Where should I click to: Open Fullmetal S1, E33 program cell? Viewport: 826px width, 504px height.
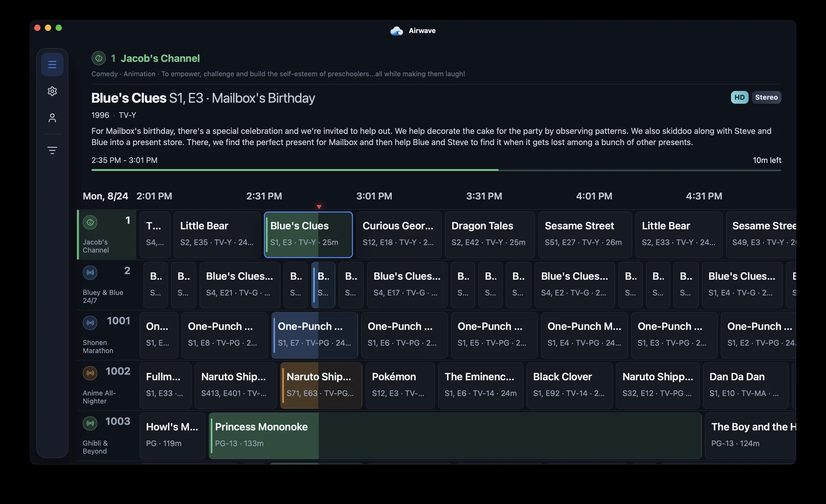[x=165, y=386]
